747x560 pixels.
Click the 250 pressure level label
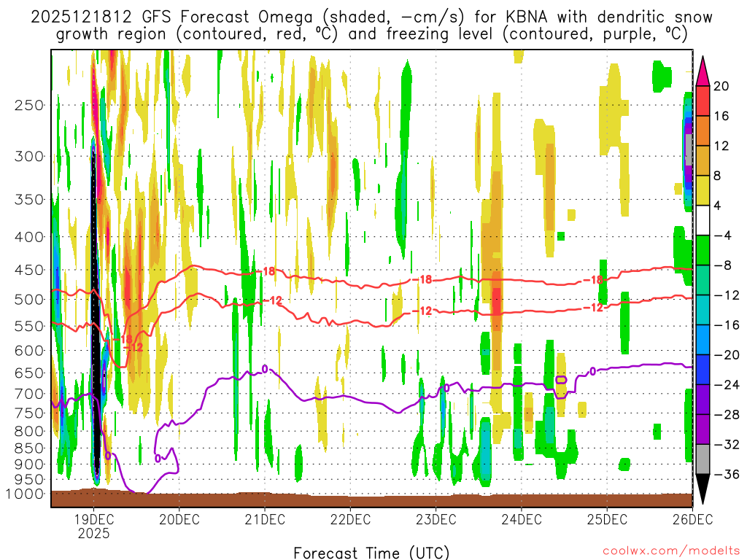(29, 105)
